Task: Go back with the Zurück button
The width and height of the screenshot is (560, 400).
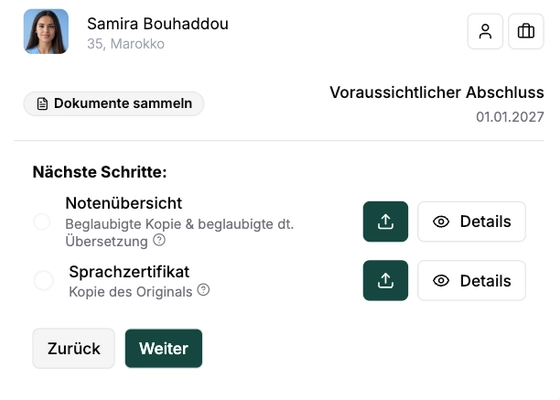Action: (74, 348)
